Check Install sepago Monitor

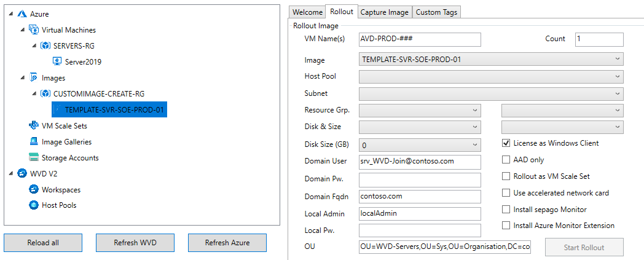(x=506, y=210)
